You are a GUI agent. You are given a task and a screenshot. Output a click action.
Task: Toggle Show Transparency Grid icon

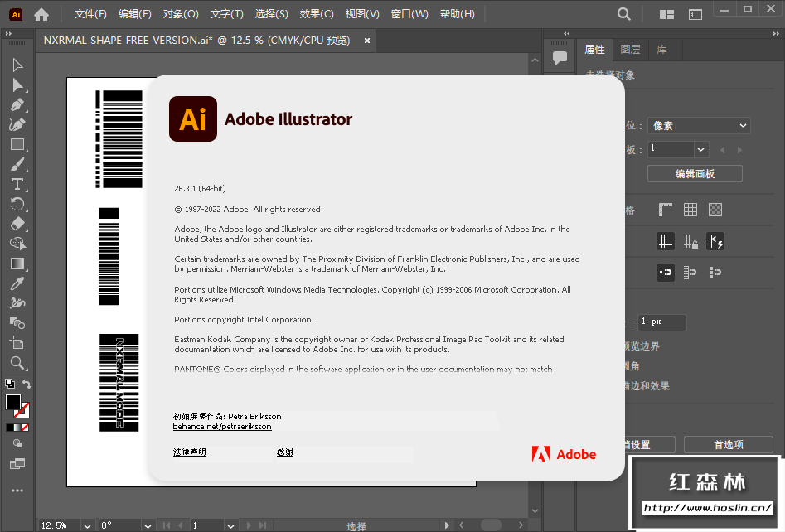click(x=715, y=210)
